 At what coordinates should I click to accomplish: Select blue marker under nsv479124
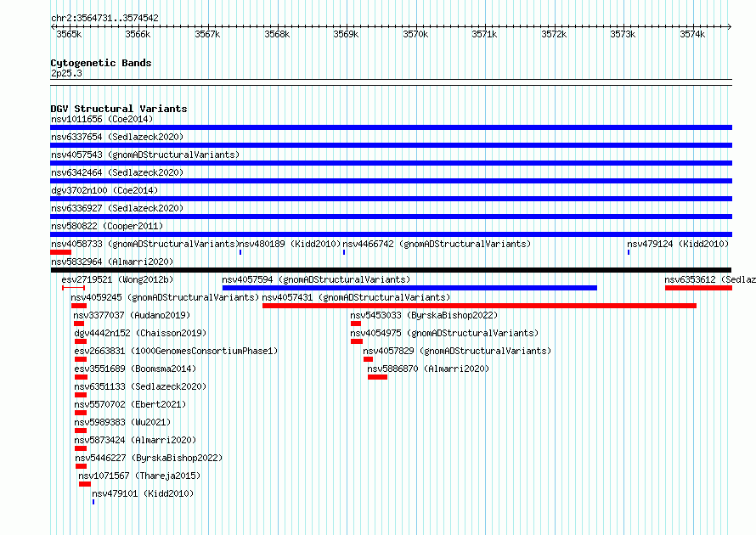(629, 252)
